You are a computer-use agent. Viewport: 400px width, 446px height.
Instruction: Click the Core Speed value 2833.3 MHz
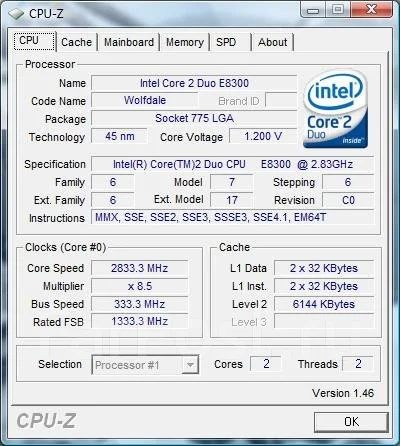(x=140, y=268)
